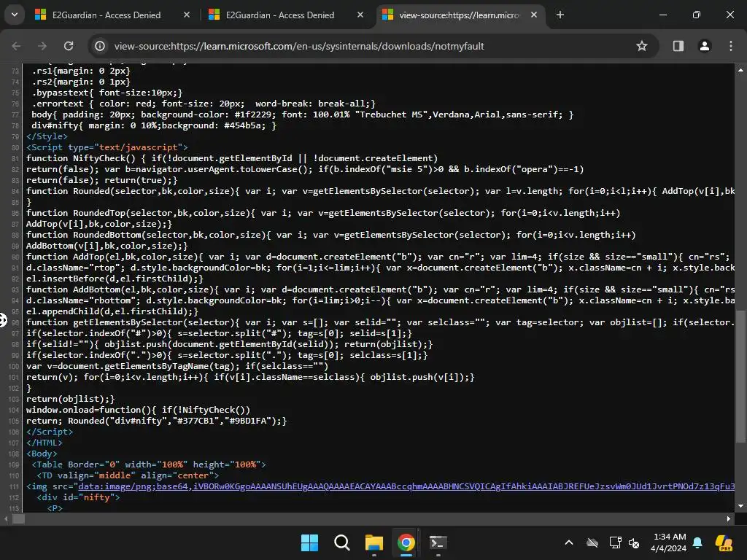Go back to previous page

pyautogui.click(x=16, y=46)
